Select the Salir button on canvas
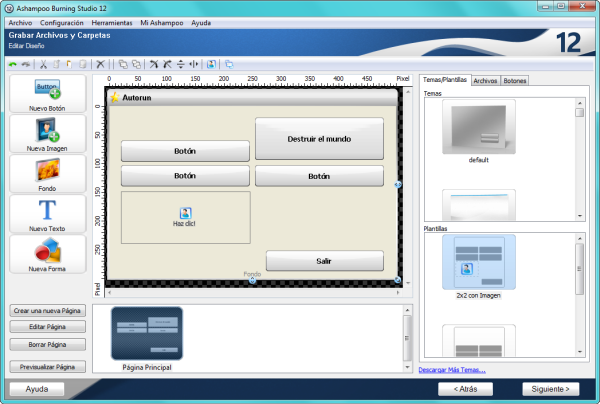Screen dimensions: 600x404 [324, 261]
